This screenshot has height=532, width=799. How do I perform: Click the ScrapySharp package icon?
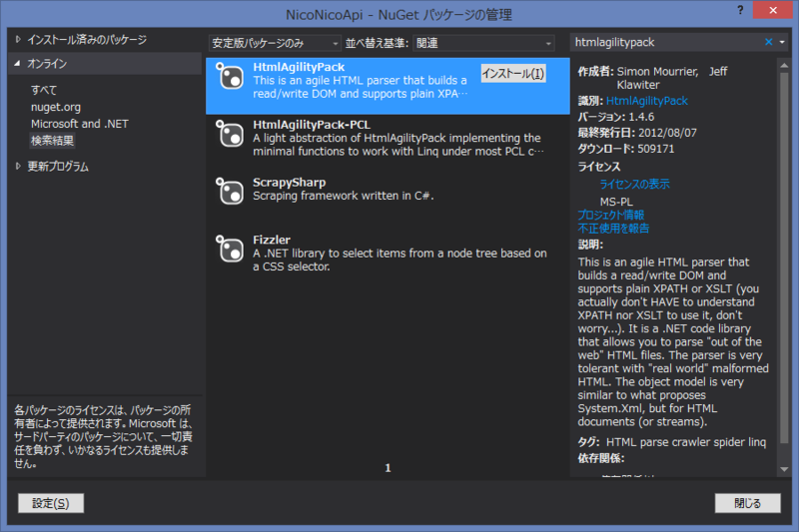tap(230, 191)
